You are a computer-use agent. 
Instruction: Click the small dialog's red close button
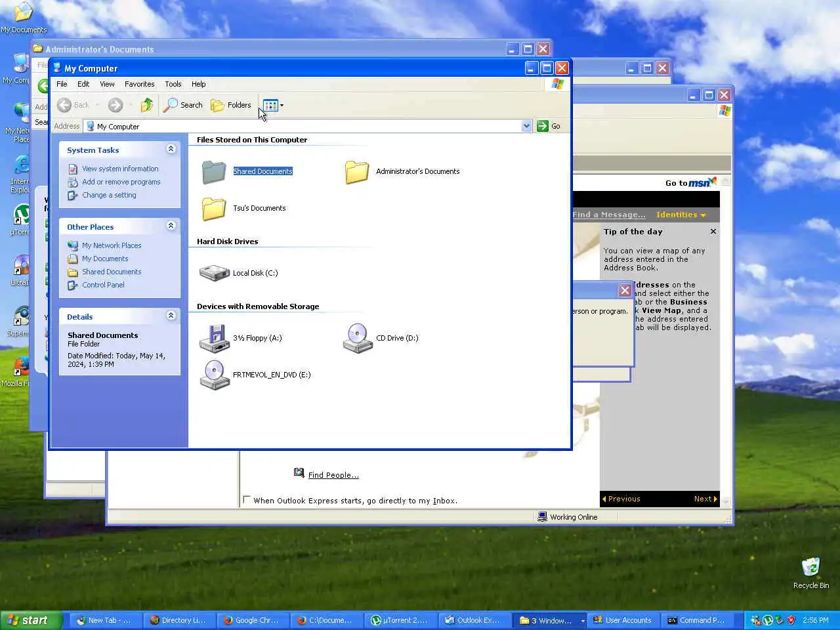625,290
